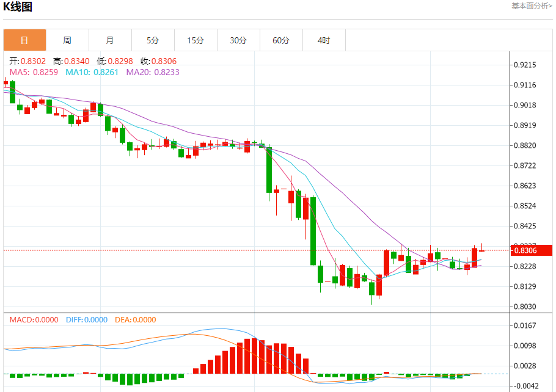Click the K线图 title
Viewport: 556px width, 392px height.
18,7
